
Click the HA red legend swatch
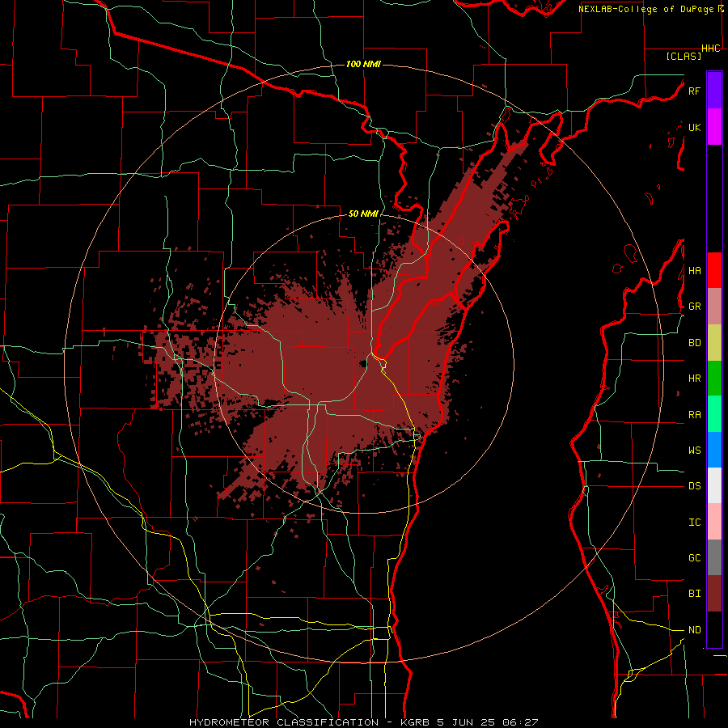coord(714,270)
